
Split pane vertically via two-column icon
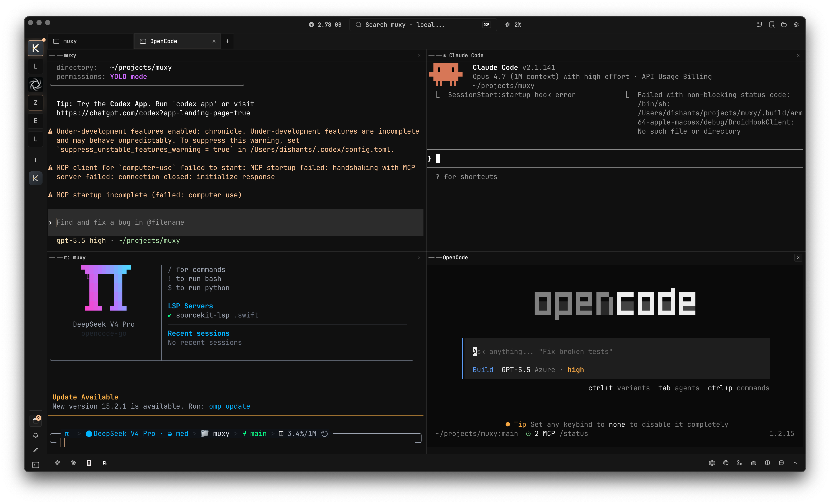[x=767, y=463]
